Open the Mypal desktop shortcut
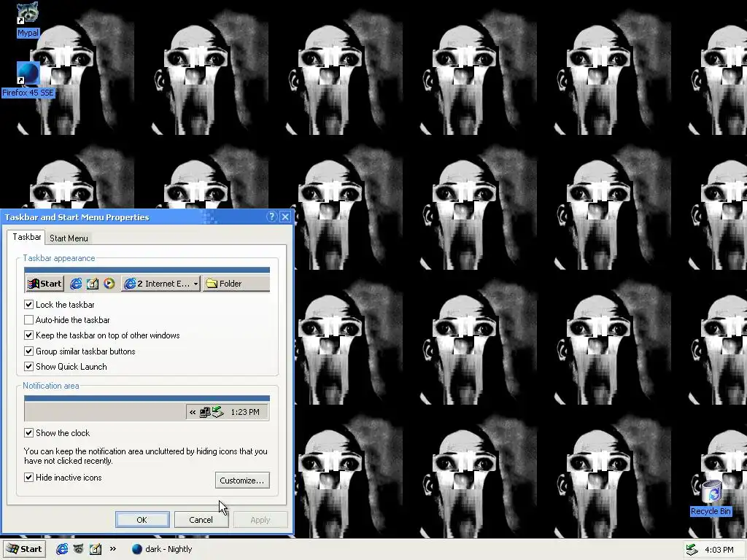Viewport: 747px width, 560px height. [x=28, y=19]
